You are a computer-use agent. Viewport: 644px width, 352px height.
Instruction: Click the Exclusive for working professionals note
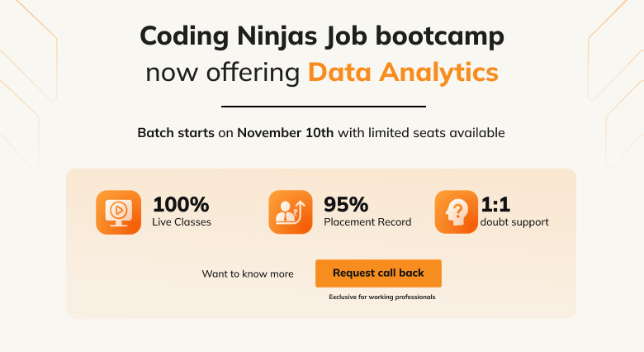382,297
